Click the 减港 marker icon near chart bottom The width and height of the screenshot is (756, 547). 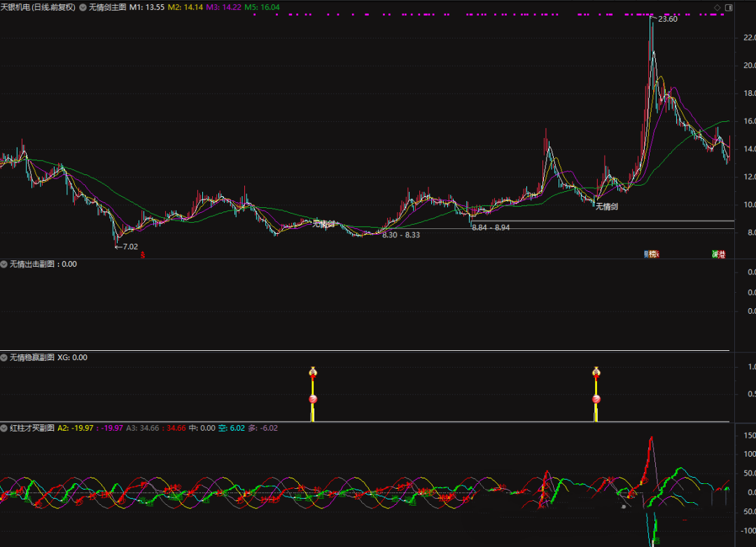coord(718,254)
